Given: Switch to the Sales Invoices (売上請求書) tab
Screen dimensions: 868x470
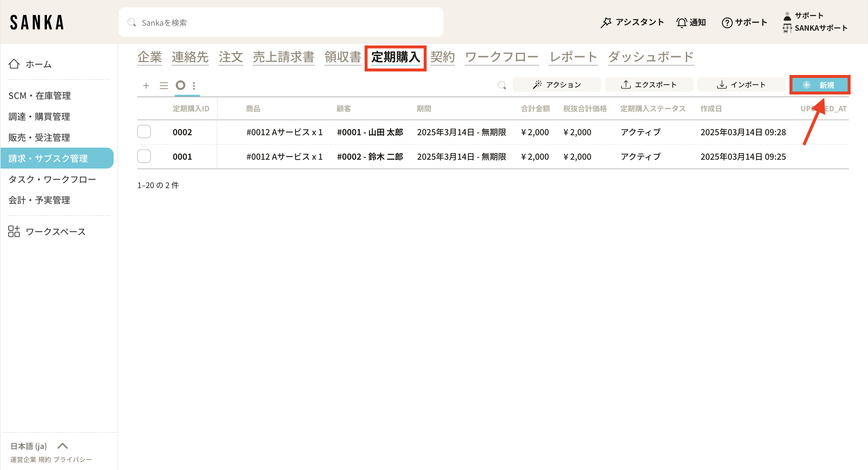Looking at the screenshot, I should click(x=283, y=57).
